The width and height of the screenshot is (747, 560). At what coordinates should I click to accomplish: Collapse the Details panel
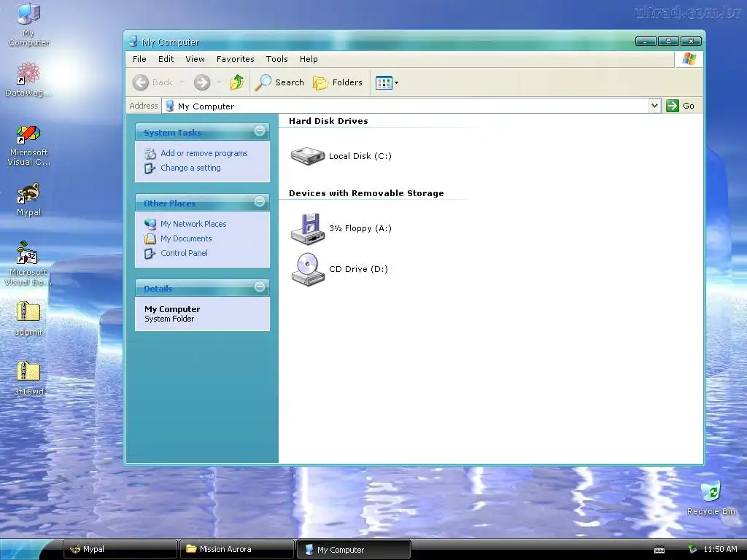tap(260, 287)
